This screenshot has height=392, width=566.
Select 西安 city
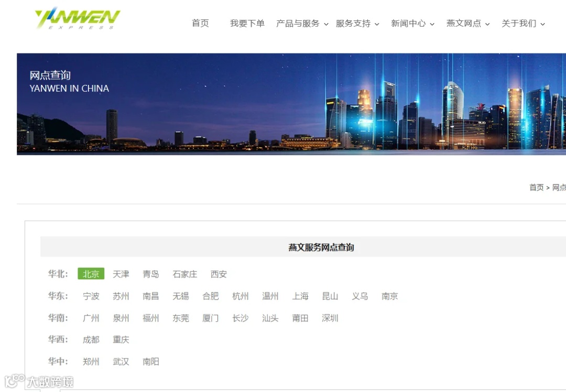pos(219,274)
